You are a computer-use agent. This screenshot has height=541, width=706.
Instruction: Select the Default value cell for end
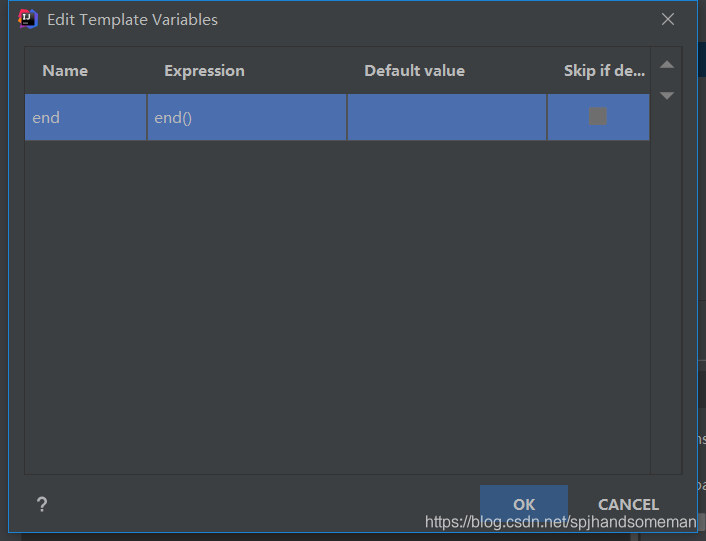click(447, 117)
